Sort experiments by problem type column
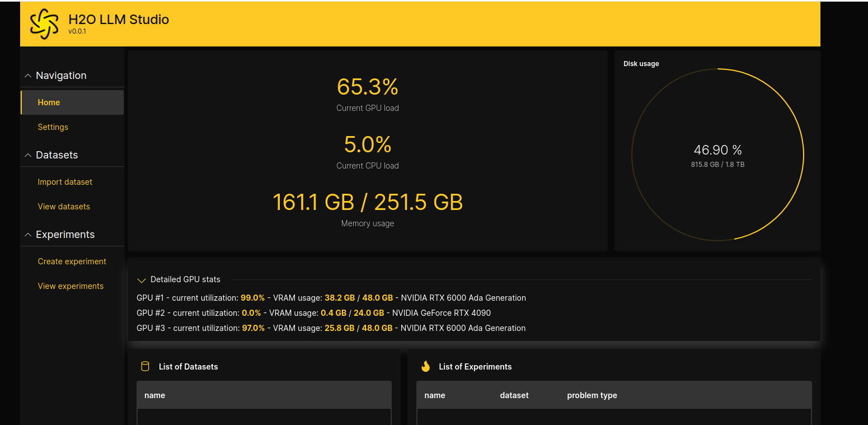The image size is (868, 425). pos(592,395)
